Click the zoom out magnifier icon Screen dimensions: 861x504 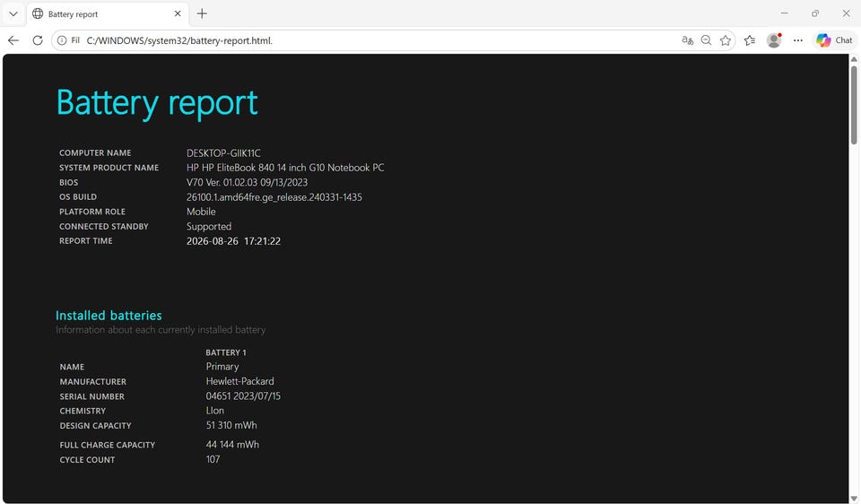coord(706,40)
